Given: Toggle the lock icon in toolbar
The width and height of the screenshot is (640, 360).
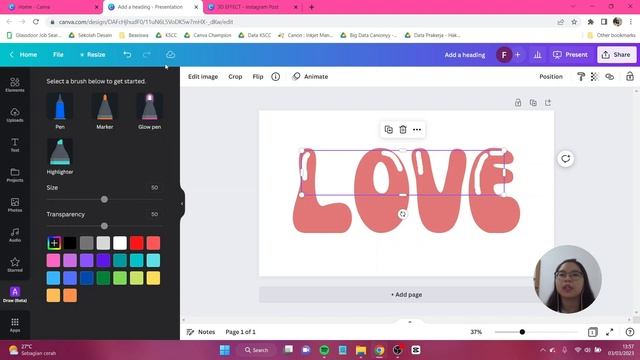Looking at the screenshot, I should pos(630,76).
